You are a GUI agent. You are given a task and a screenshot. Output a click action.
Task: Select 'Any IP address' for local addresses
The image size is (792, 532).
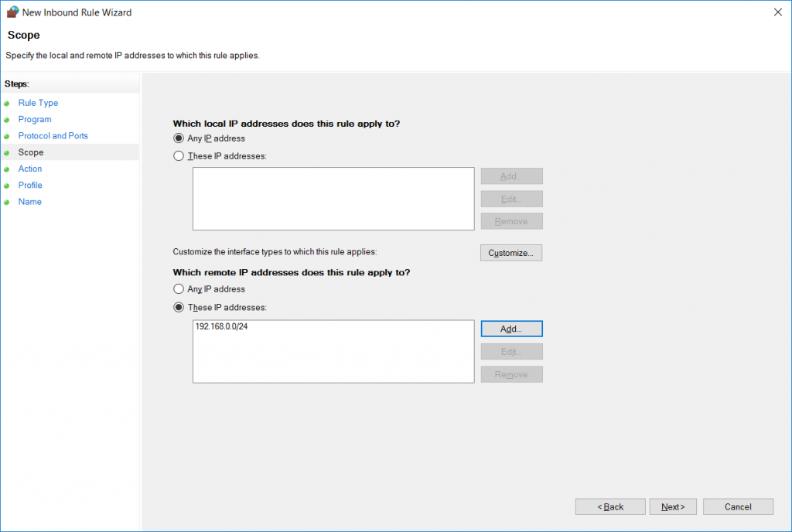[x=179, y=138]
